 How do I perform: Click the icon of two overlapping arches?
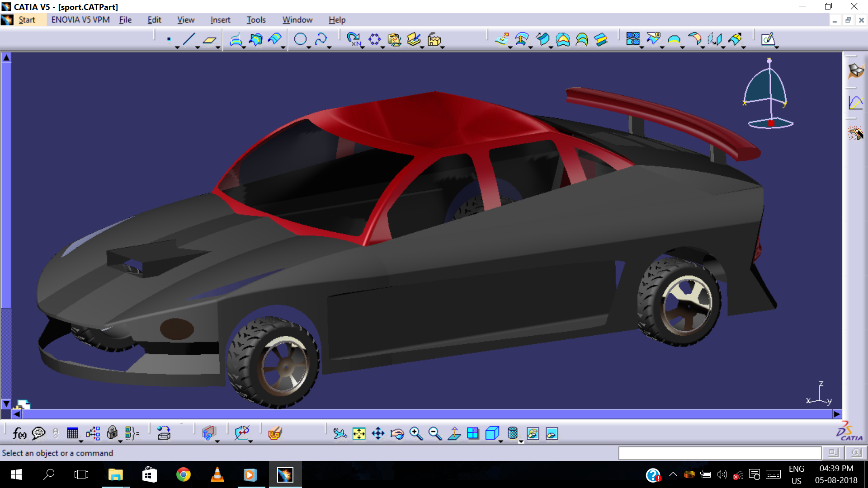[582, 40]
